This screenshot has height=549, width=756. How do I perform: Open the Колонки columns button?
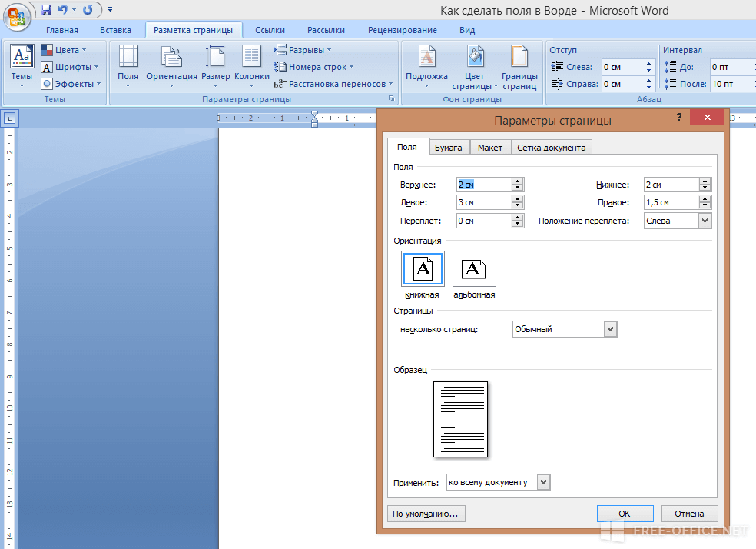coord(252,67)
